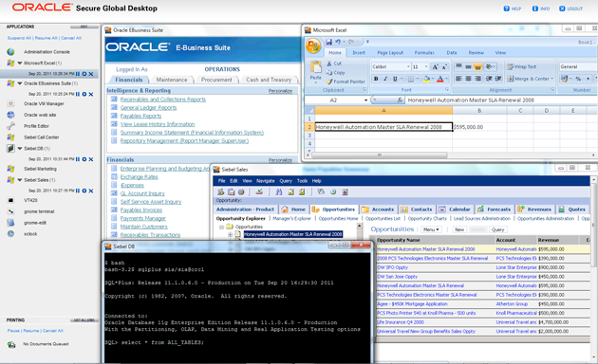The image size is (598, 364).
Task: Expand the Honeywell Automation tree node
Action: tap(230, 234)
